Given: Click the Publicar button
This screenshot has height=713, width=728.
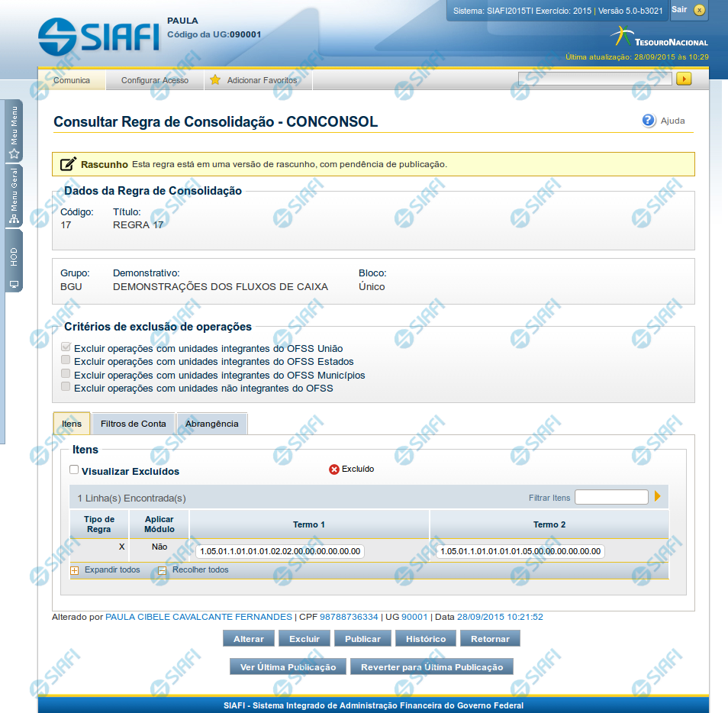Looking at the screenshot, I should click(x=362, y=639).
